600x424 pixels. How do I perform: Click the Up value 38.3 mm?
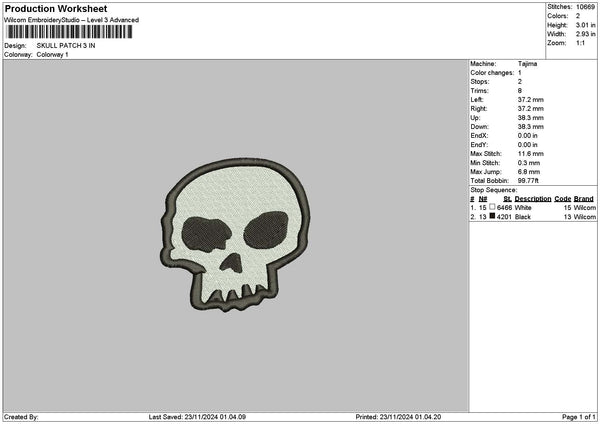coord(531,118)
